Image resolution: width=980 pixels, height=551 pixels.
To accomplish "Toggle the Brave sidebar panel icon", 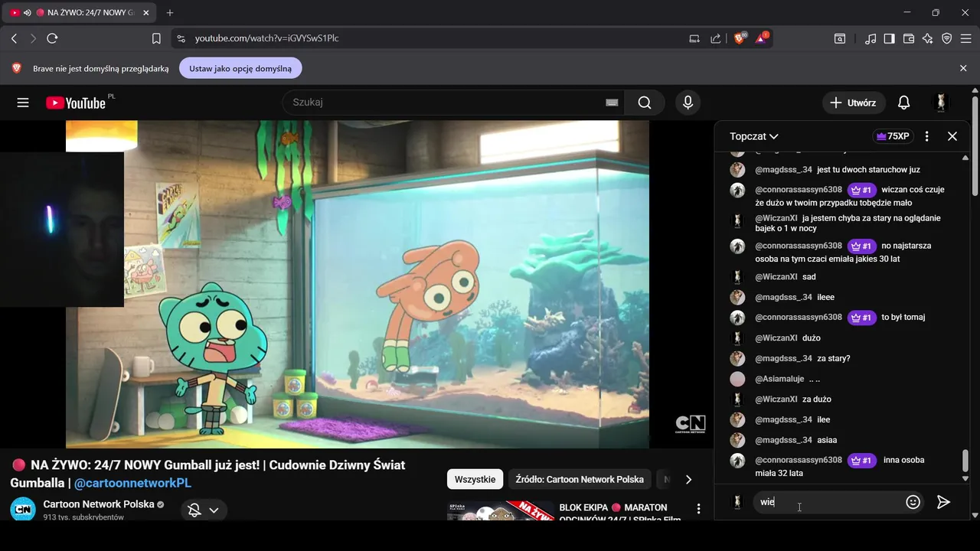I will coord(889,38).
